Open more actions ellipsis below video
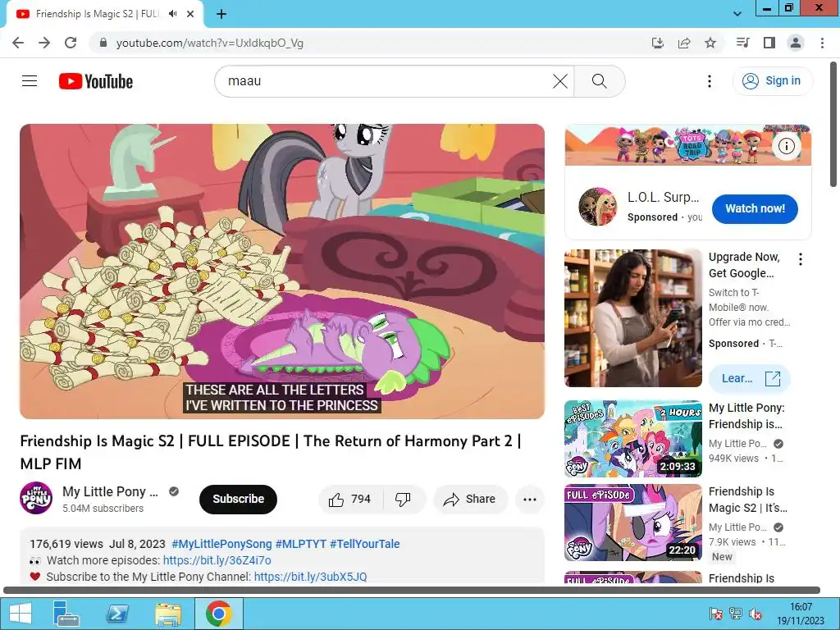 529,500
